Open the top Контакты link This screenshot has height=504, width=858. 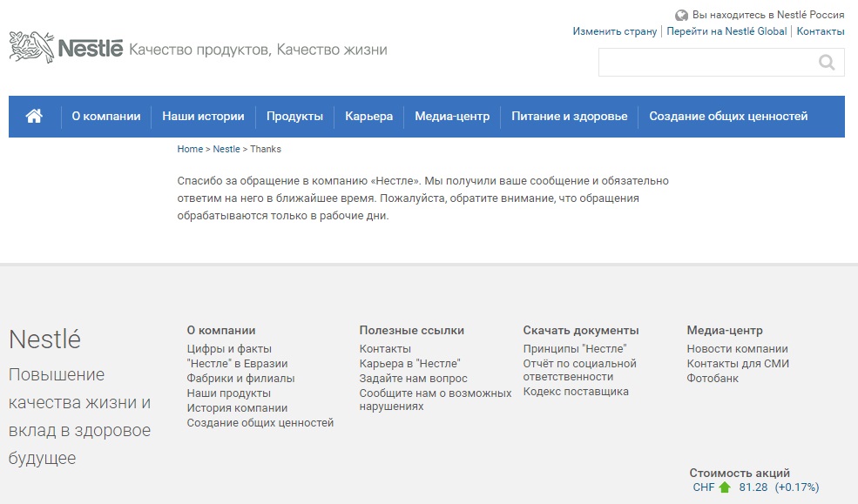click(821, 31)
